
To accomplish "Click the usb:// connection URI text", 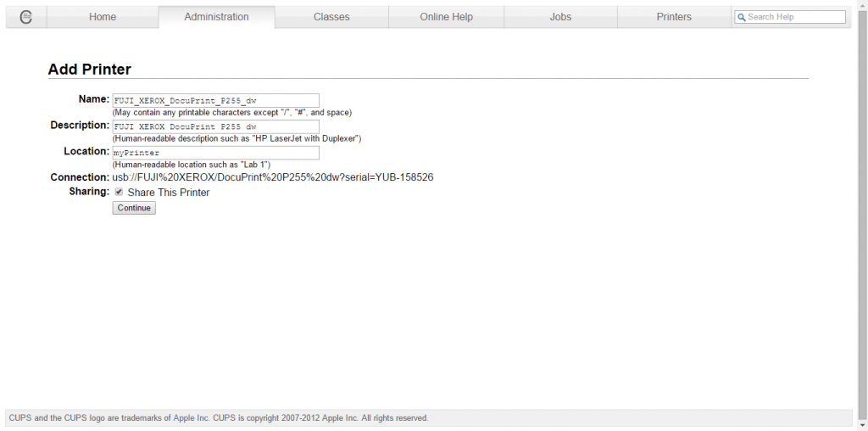I will tap(273, 177).
